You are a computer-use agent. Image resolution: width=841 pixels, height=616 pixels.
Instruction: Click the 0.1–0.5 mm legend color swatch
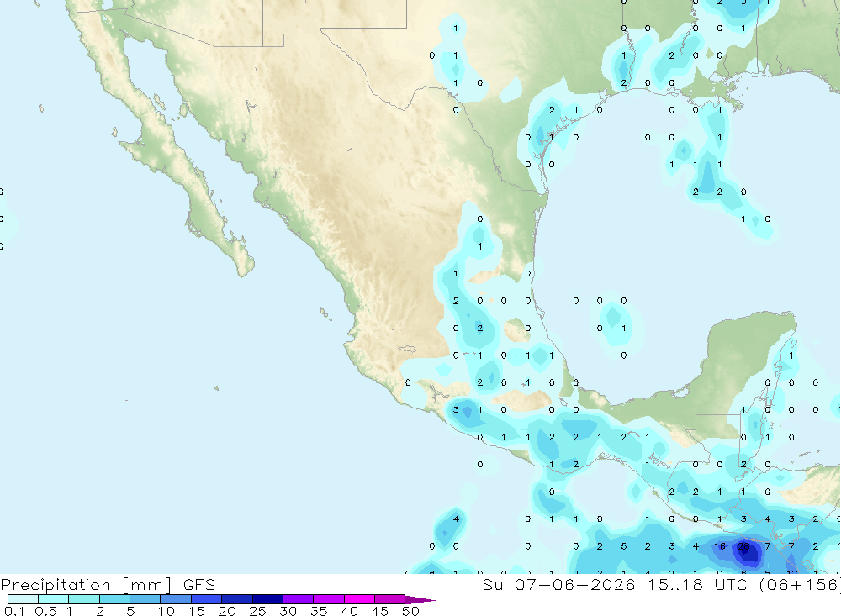(x=23, y=599)
